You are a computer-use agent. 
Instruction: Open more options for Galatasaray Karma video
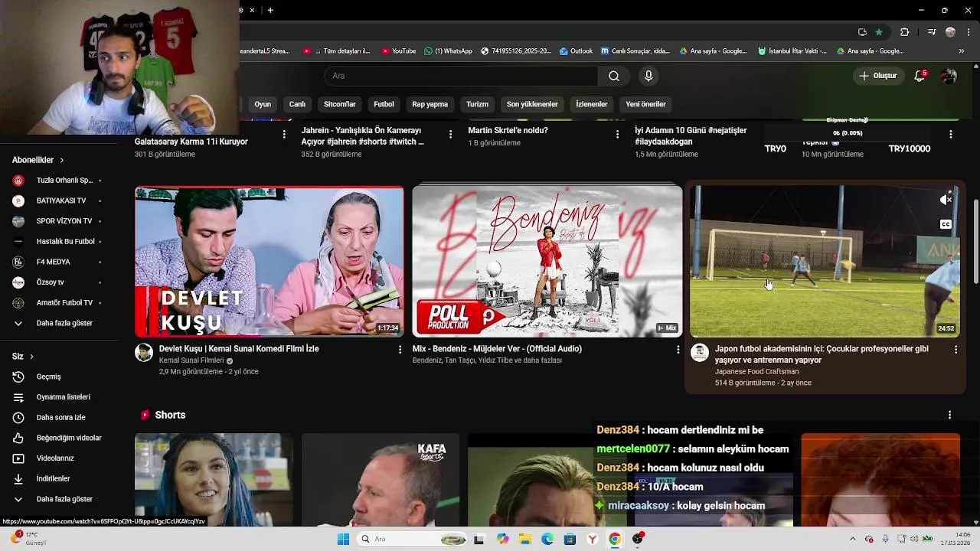coord(284,134)
